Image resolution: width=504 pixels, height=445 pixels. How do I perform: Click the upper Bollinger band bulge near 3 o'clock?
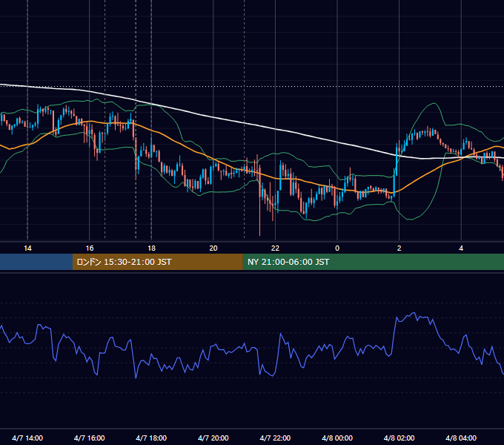click(x=434, y=104)
